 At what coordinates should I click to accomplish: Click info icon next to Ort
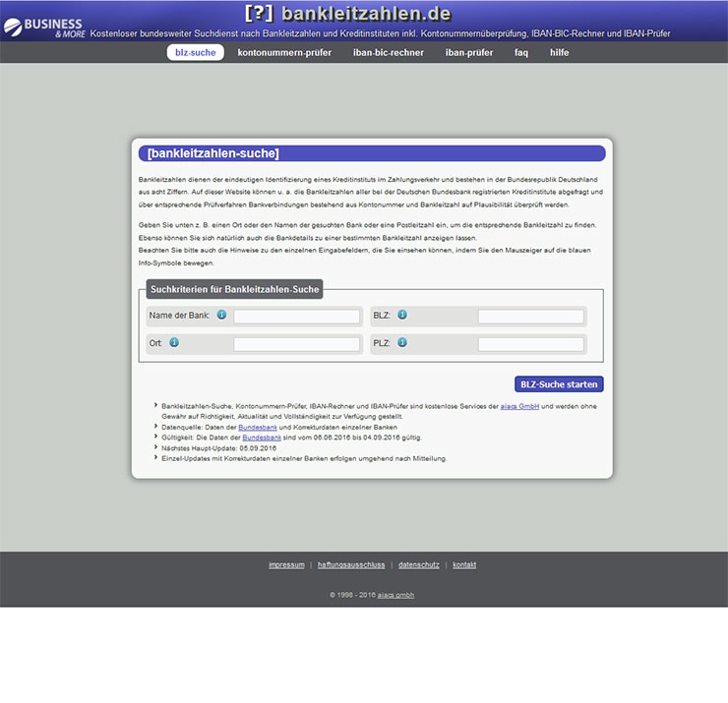[x=174, y=342]
